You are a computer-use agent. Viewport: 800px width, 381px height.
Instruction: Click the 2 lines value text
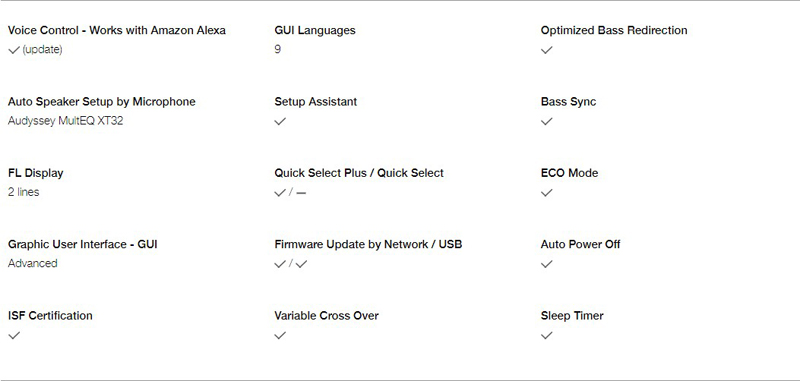23,192
